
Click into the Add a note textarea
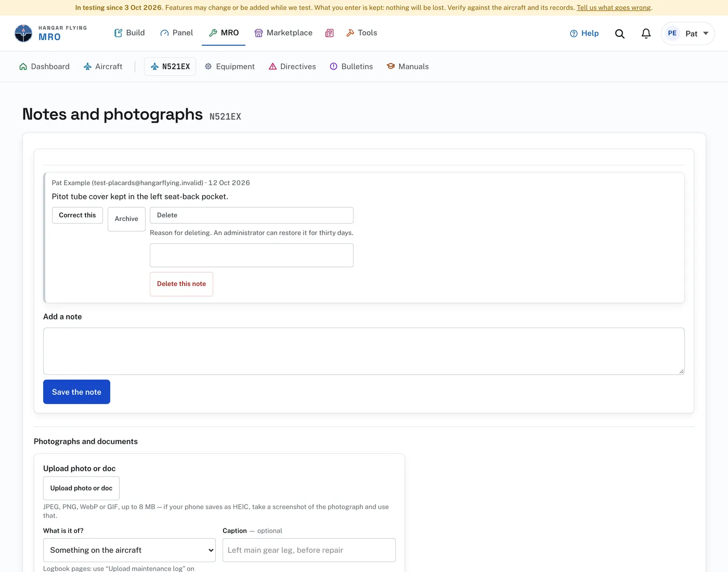364,351
